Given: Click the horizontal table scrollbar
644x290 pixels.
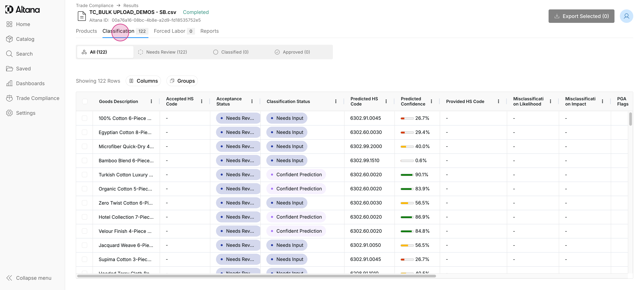Looking at the screenshot, I should 256,276.
